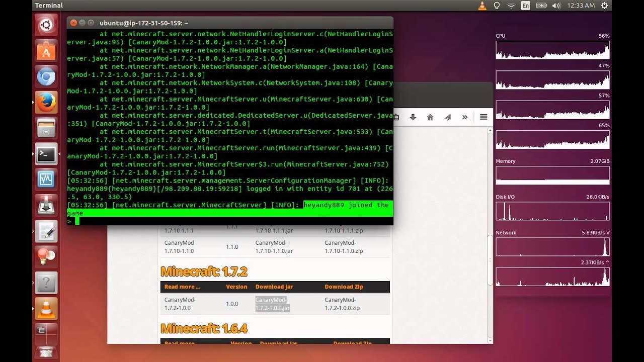Screen dimensions: 644x362
Task: Open Ubuntu Software Center in launcher
Action: (x=46, y=50)
